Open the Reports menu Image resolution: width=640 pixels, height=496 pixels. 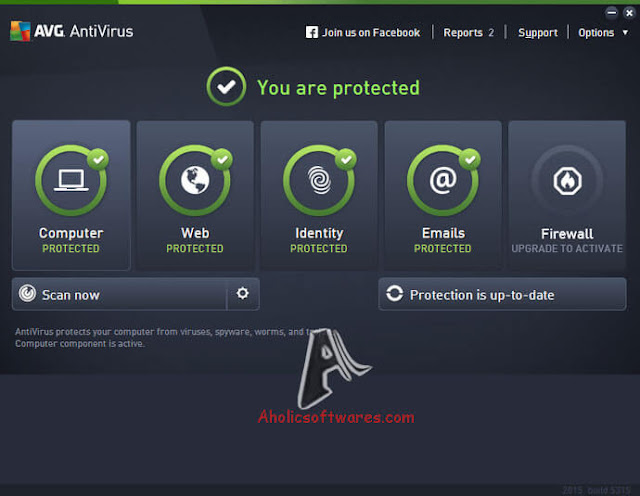coord(463,33)
